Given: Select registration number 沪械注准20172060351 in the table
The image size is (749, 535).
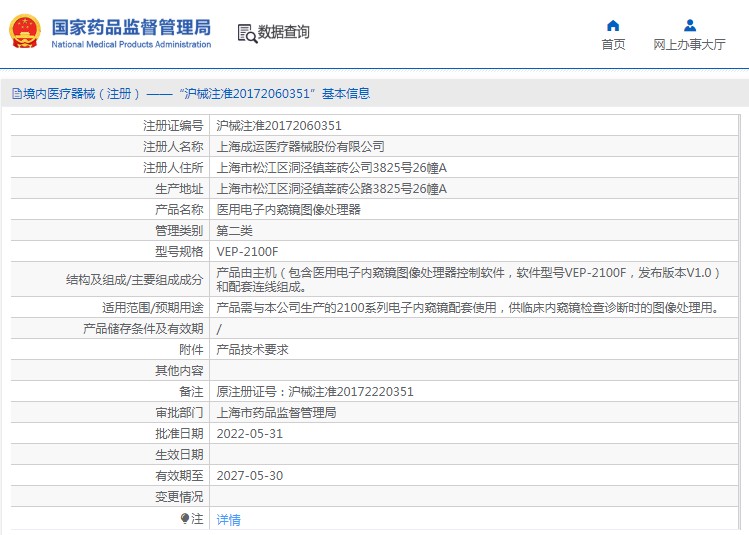Looking at the screenshot, I should 279,126.
